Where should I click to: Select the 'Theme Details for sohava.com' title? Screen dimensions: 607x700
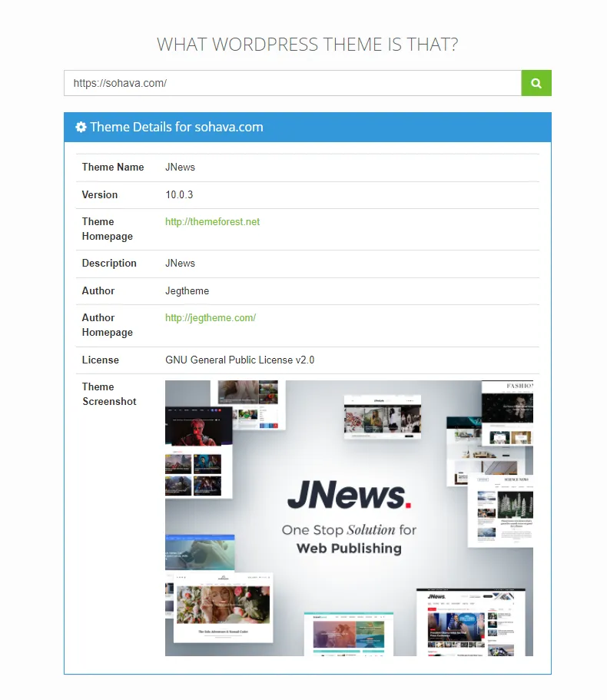[177, 128]
